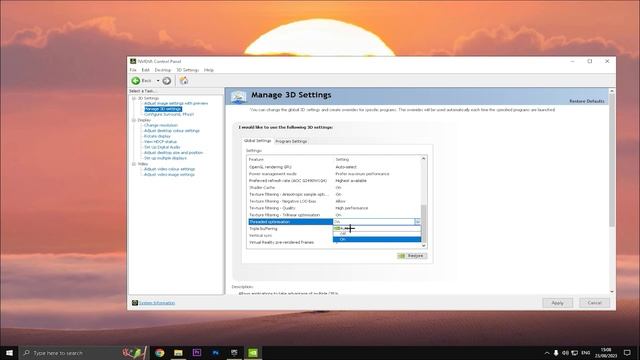Open the 3D Settings menu
This screenshot has width=640, height=360.
(x=187, y=70)
